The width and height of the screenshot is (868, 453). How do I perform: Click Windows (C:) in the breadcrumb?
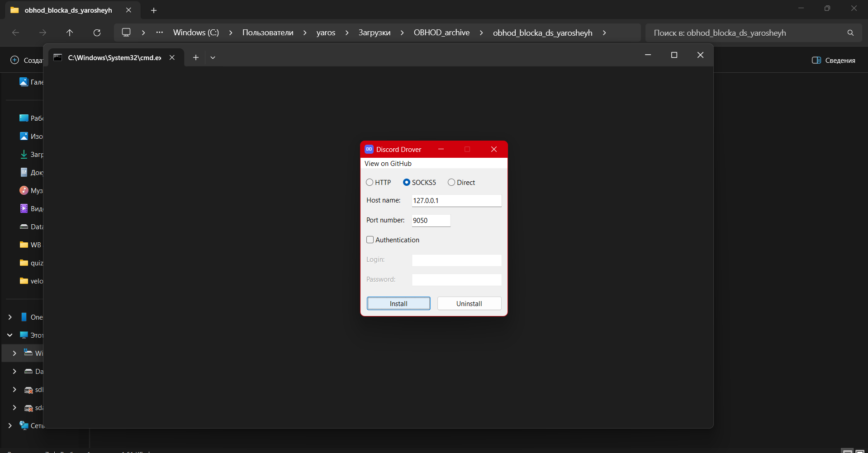point(196,33)
